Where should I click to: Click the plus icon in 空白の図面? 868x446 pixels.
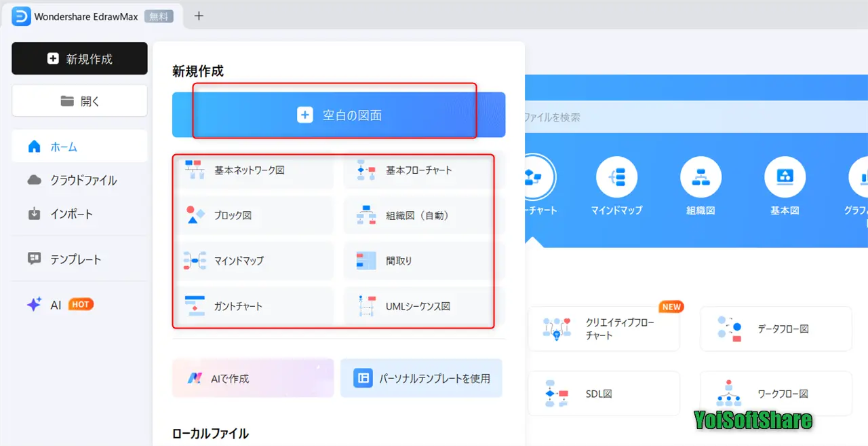tap(305, 115)
